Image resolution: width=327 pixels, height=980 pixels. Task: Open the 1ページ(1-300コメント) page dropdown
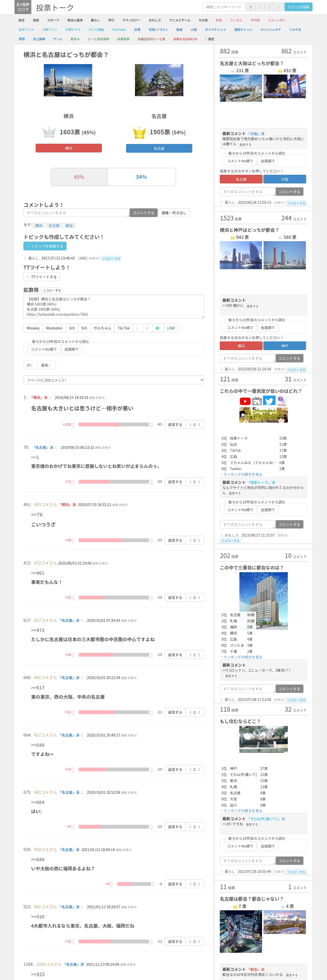point(113,380)
